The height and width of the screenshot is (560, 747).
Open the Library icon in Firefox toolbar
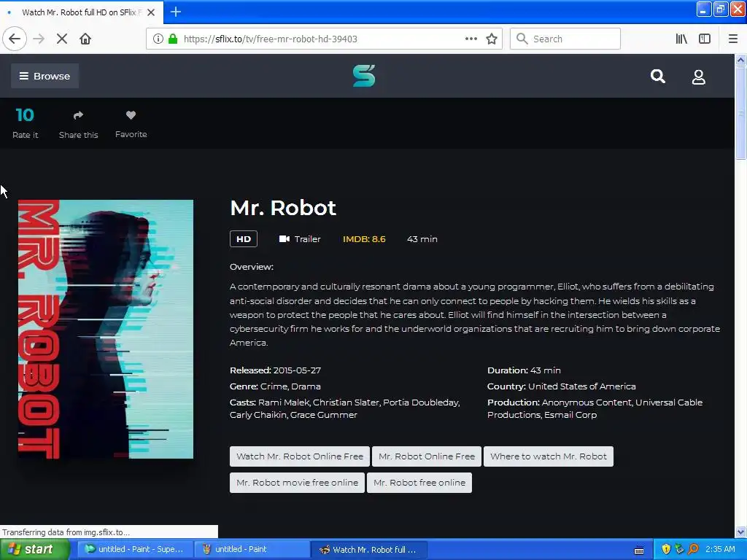coord(681,39)
